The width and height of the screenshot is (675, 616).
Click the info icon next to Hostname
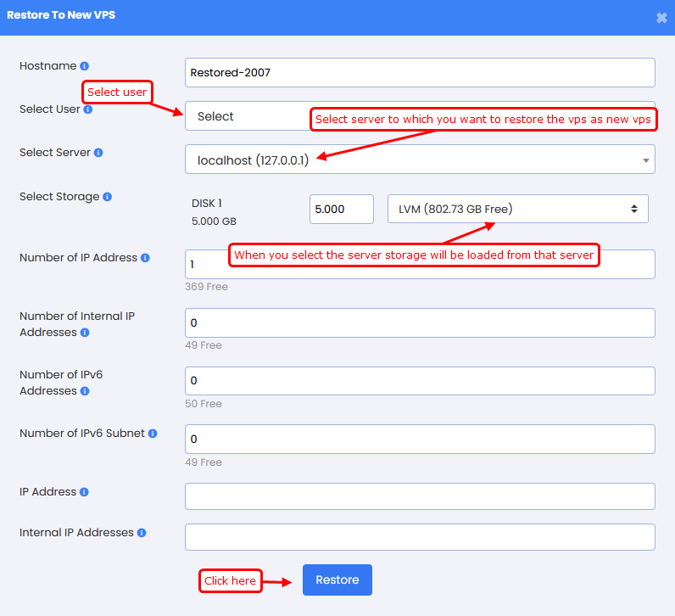point(85,66)
